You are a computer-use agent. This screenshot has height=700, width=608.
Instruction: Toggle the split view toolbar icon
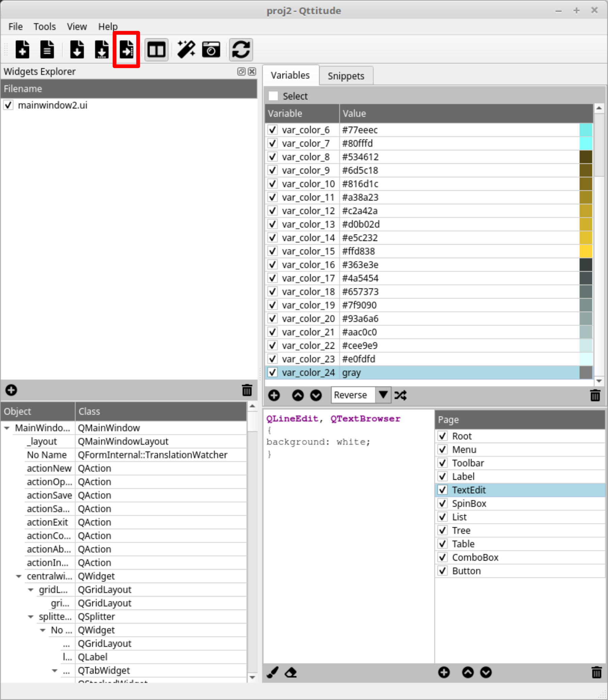click(x=156, y=50)
